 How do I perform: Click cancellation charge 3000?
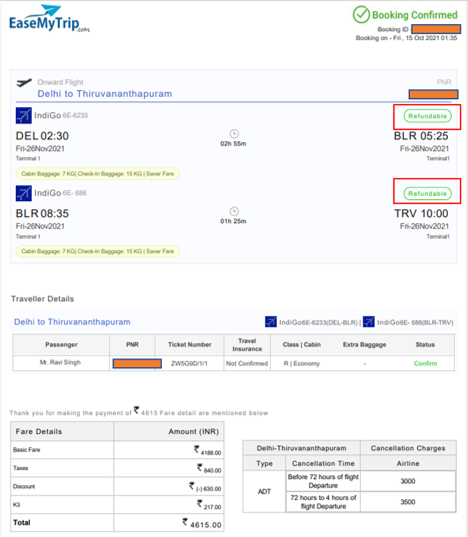pos(408,481)
